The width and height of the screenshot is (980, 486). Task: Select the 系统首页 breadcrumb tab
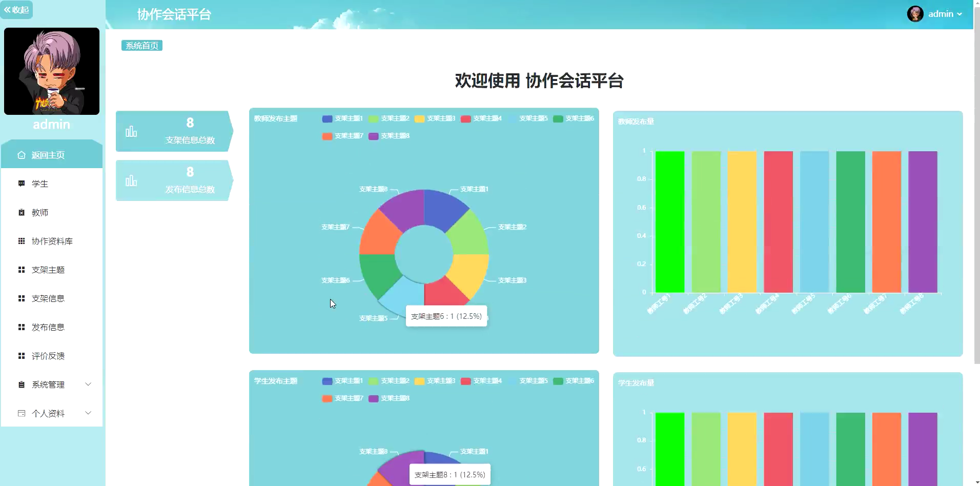[x=142, y=46]
